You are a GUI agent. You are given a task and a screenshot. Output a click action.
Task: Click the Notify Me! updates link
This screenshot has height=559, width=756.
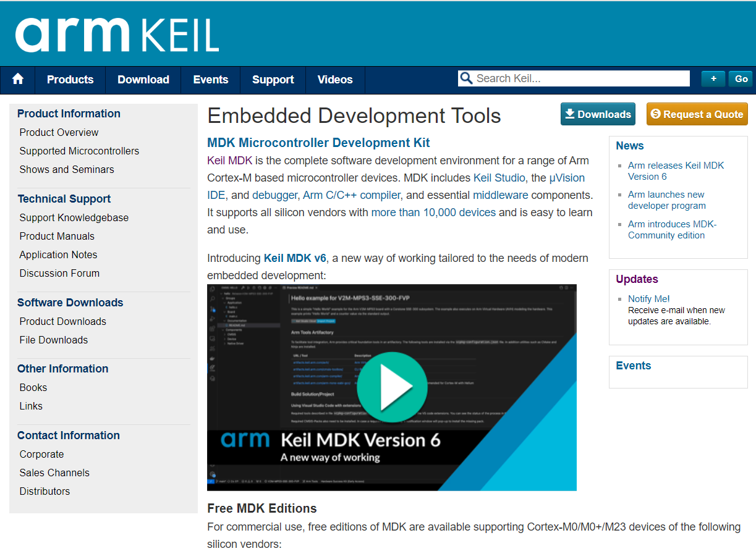(x=648, y=299)
